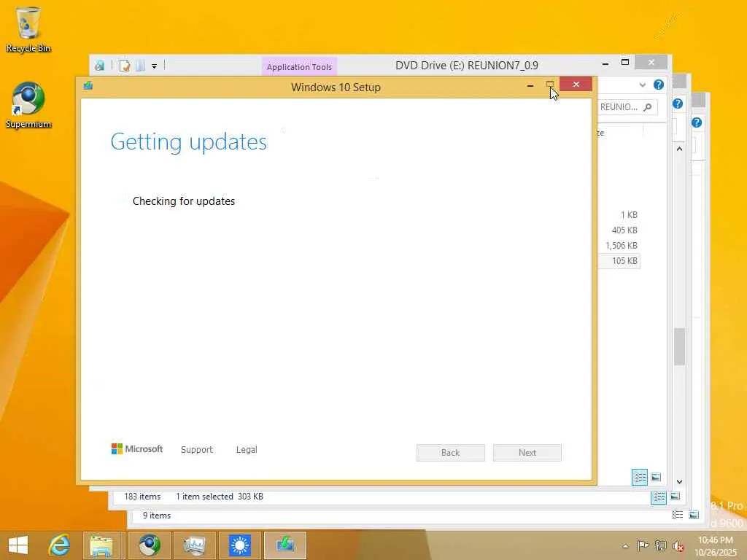Open the Application Tools tab in Explorer
Image resolution: width=747 pixels, height=560 pixels.
pos(299,66)
